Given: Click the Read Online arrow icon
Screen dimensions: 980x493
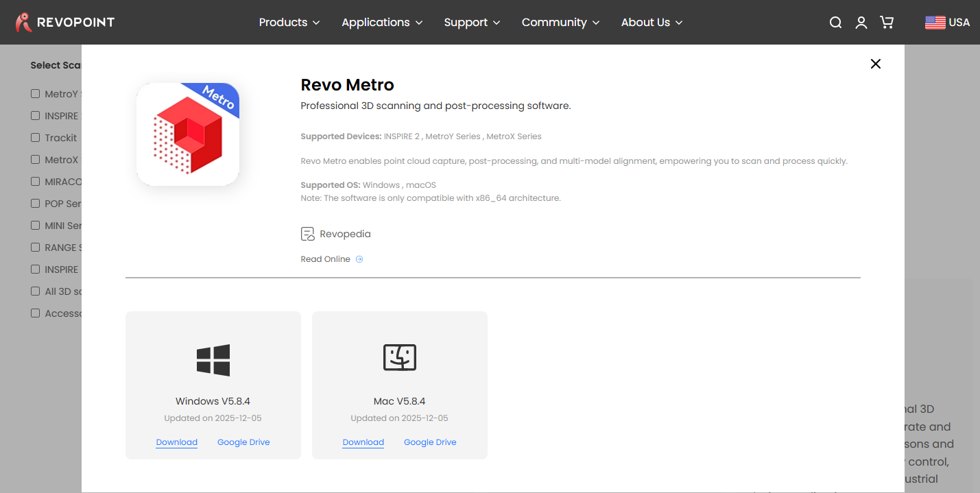Looking at the screenshot, I should [359, 259].
